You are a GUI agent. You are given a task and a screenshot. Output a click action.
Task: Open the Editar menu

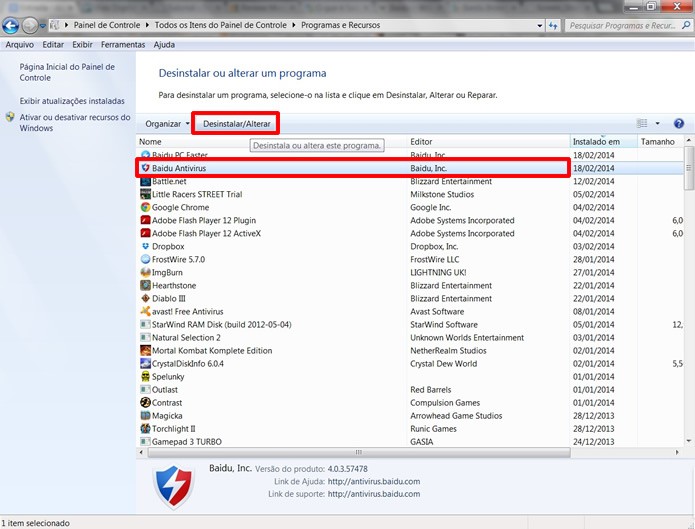[x=53, y=45]
